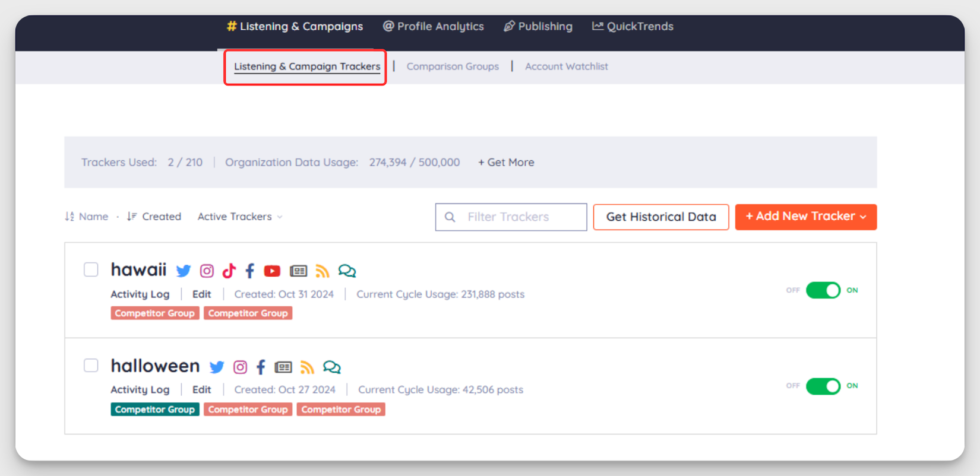Screen dimensions: 980x476
Task: Click the RSS feed icon on halloween tracker
Action: tap(307, 367)
